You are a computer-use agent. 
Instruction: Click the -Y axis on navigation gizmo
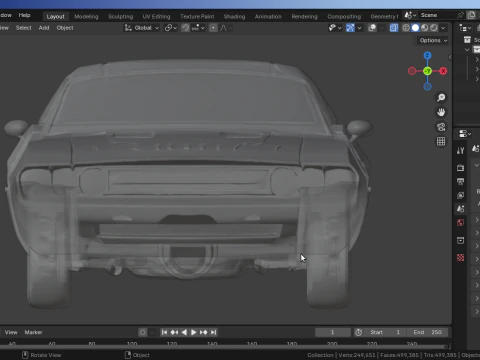point(427,71)
